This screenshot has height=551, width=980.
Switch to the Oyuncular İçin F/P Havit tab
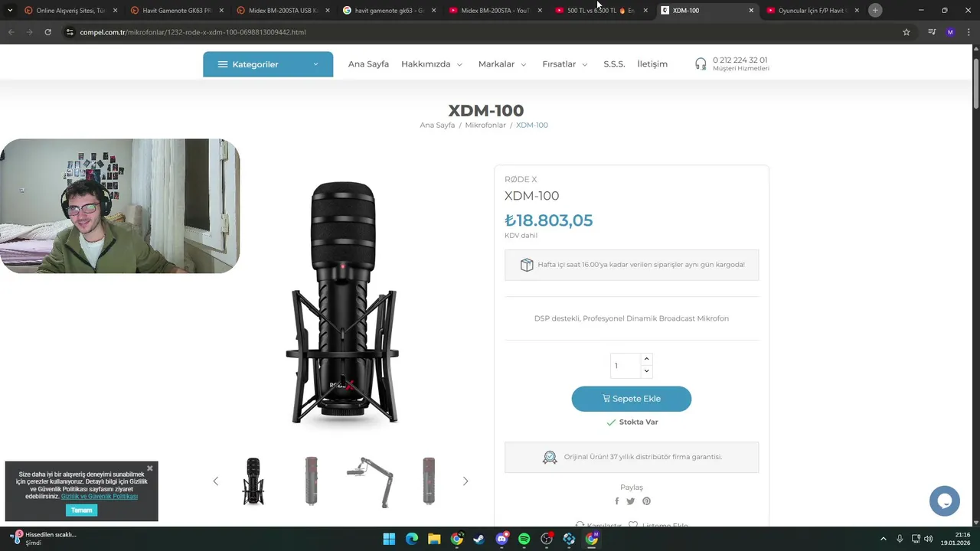[x=812, y=11]
